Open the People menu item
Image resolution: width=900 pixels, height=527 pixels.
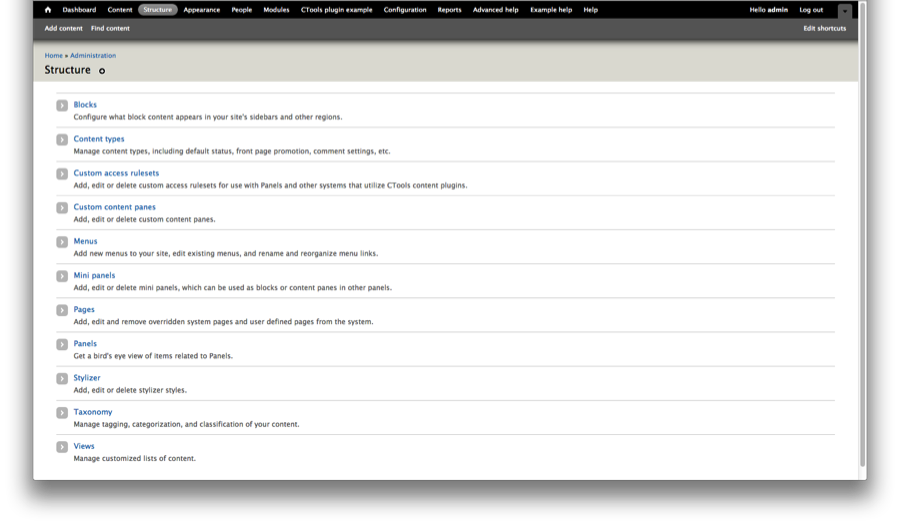point(242,10)
